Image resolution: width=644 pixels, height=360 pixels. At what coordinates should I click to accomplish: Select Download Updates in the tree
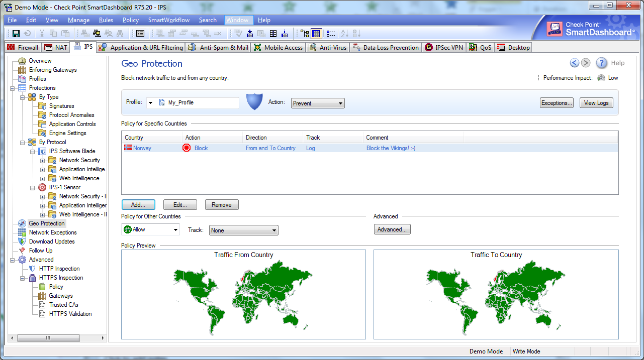tap(52, 242)
